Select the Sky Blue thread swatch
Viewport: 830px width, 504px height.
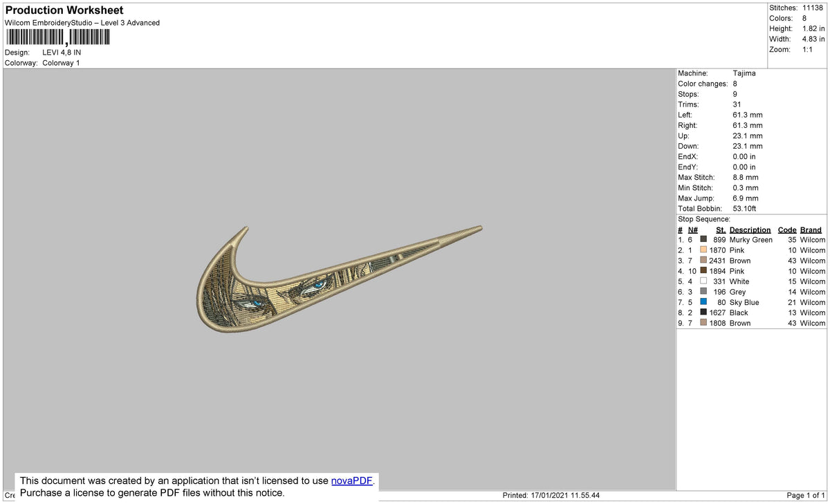(703, 302)
